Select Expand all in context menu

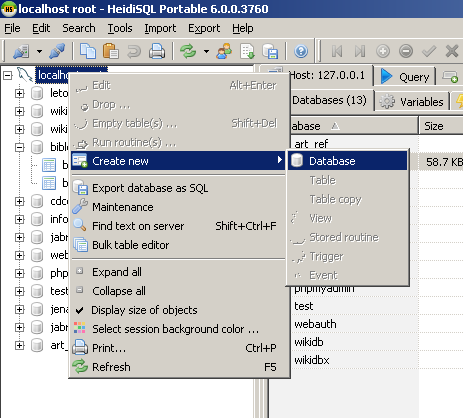point(177,272)
